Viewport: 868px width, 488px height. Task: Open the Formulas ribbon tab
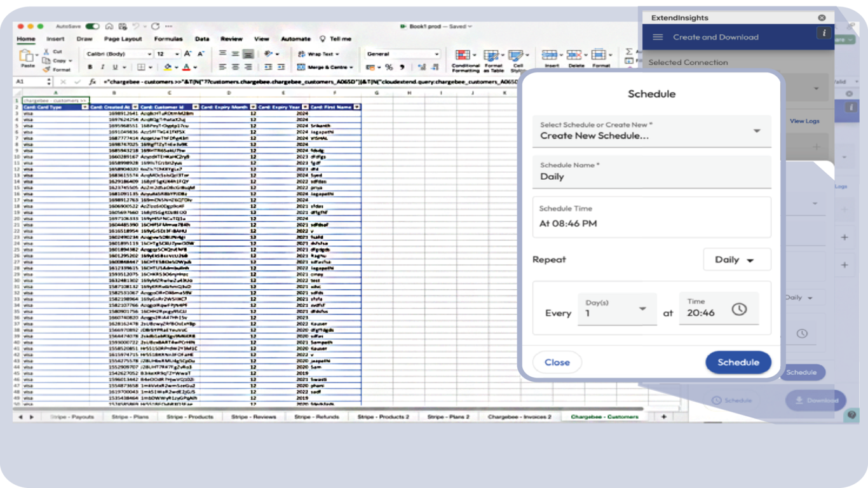pos(168,39)
